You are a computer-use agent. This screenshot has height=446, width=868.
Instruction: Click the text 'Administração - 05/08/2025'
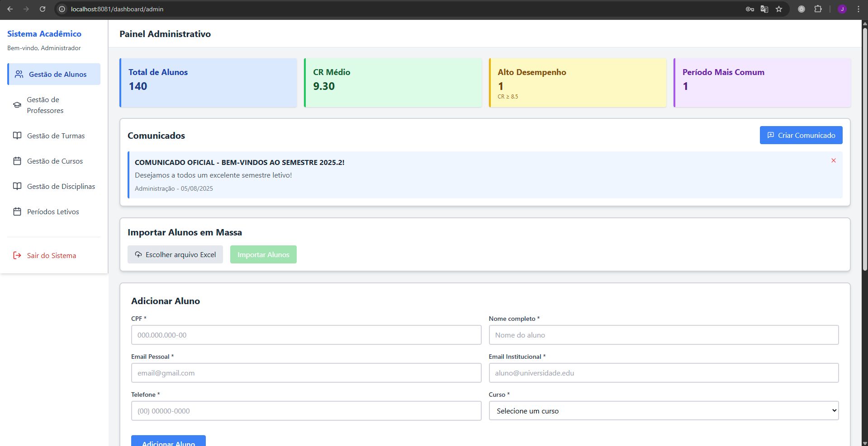pos(174,188)
